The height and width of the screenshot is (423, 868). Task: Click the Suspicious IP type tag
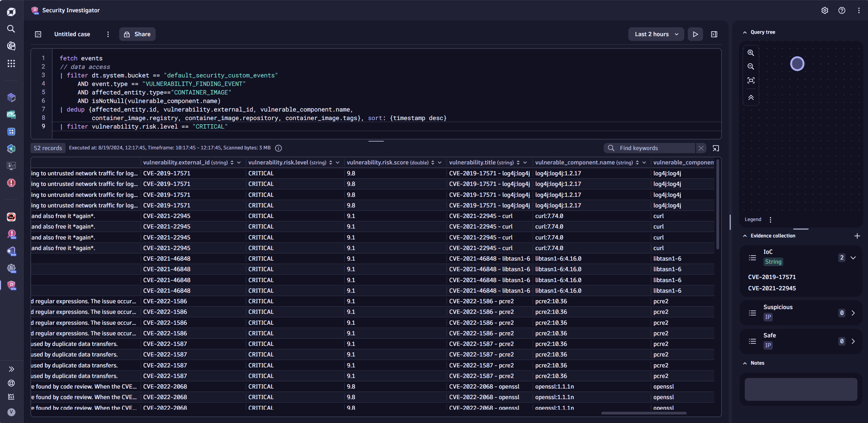click(x=768, y=317)
